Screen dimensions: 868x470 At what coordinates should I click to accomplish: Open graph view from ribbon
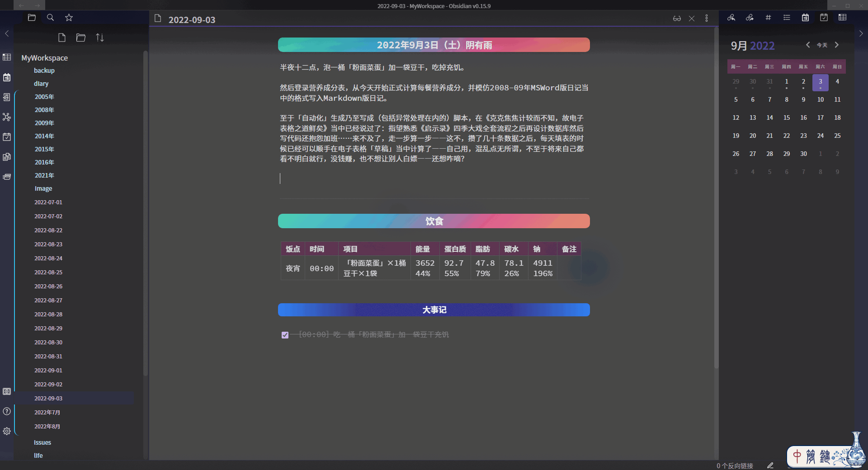pyautogui.click(x=7, y=117)
